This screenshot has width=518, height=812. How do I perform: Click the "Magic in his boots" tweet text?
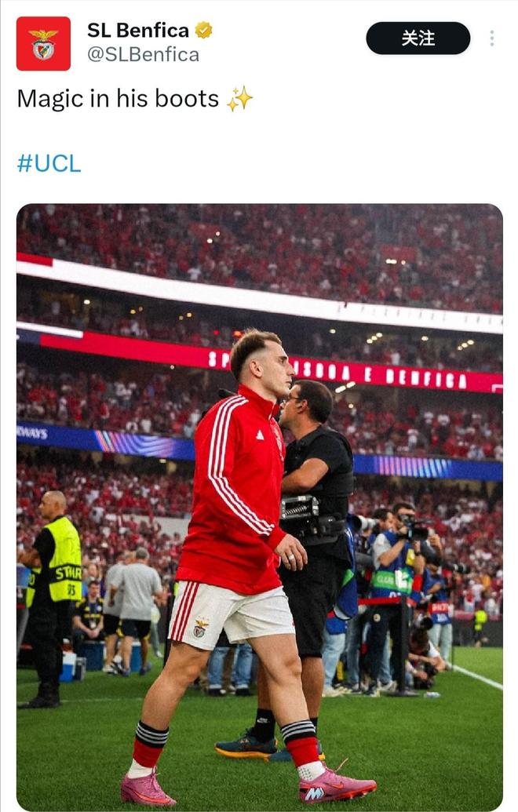coord(118,99)
